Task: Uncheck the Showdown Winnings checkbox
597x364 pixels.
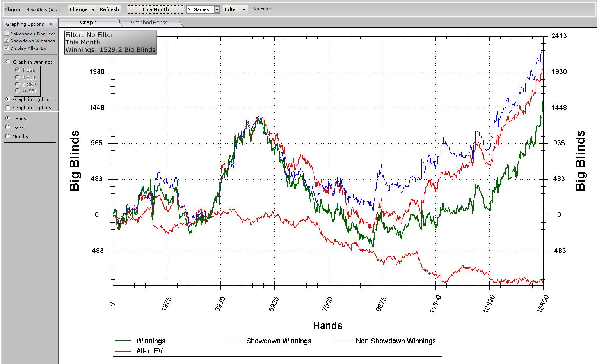Action: click(x=7, y=41)
